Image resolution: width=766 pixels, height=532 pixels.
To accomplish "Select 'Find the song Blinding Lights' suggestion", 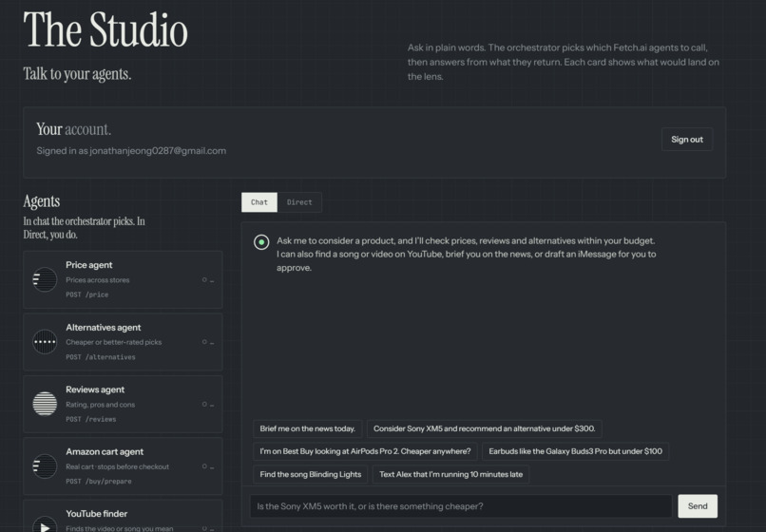I will pos(311,474).
